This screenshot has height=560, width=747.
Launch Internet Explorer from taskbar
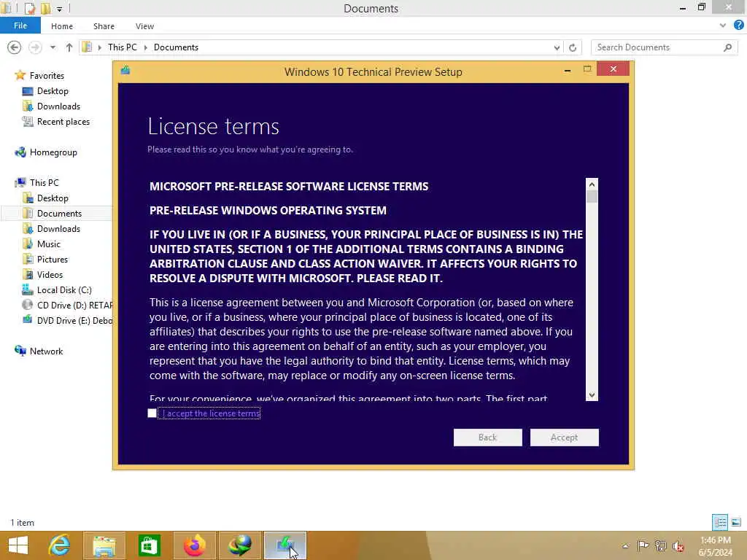[x=60, y=545]
